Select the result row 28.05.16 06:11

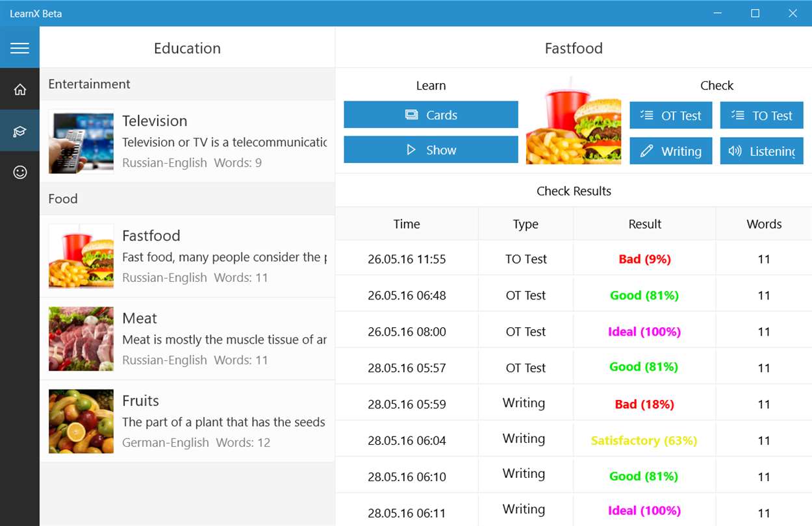tap(574, 511)
